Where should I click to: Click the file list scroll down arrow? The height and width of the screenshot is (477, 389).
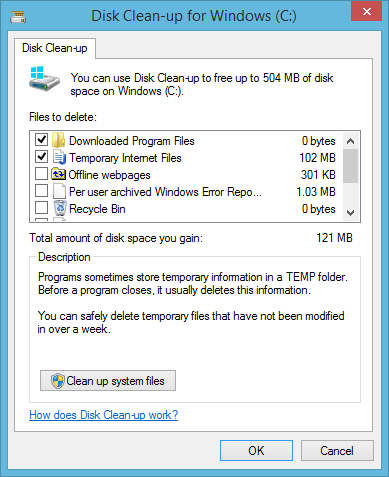(350, 212)
